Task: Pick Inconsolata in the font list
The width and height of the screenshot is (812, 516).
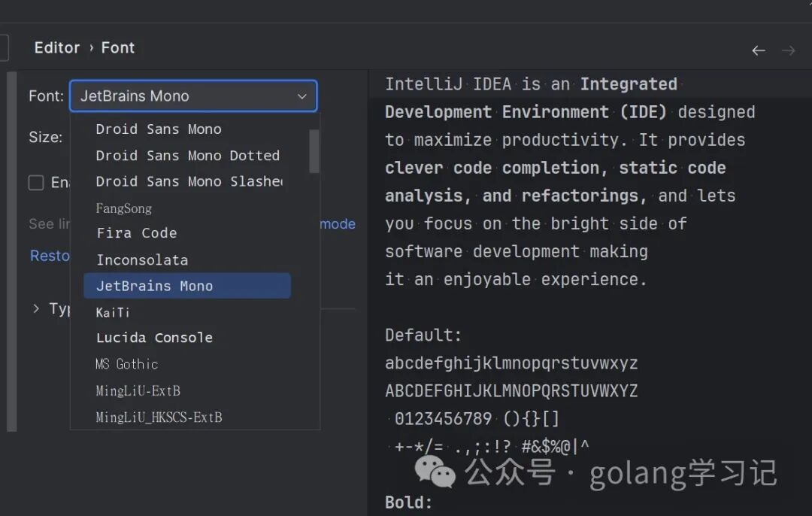Action: [142, 260]
